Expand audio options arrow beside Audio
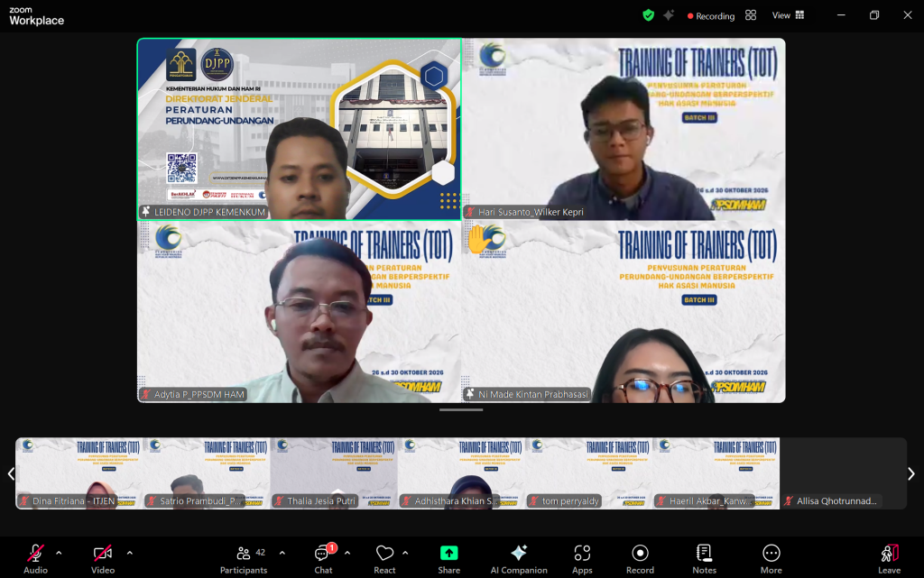Image resolution: width=924 pixels, height=578 pixels. coord(59,553)
